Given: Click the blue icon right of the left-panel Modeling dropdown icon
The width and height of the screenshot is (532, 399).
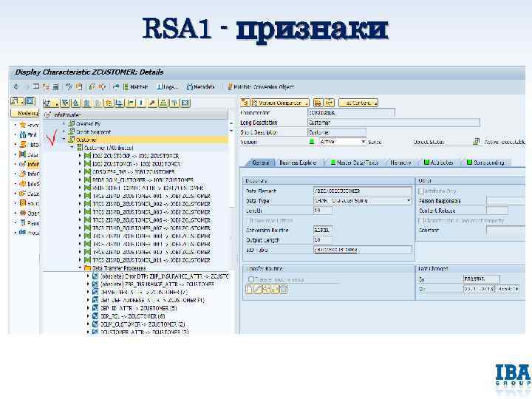Looking at the screenshot, I should click(x=30, y=101).
